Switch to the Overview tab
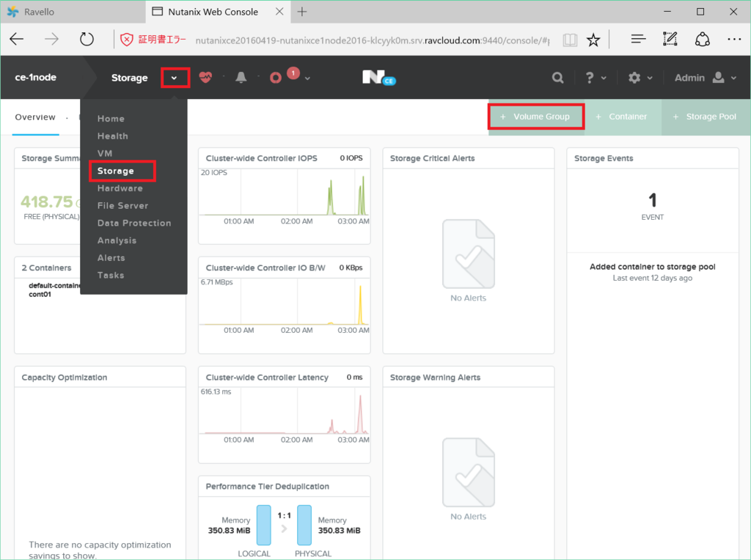Viewport: 751px width, 560px height. click(x=35, y=117)
